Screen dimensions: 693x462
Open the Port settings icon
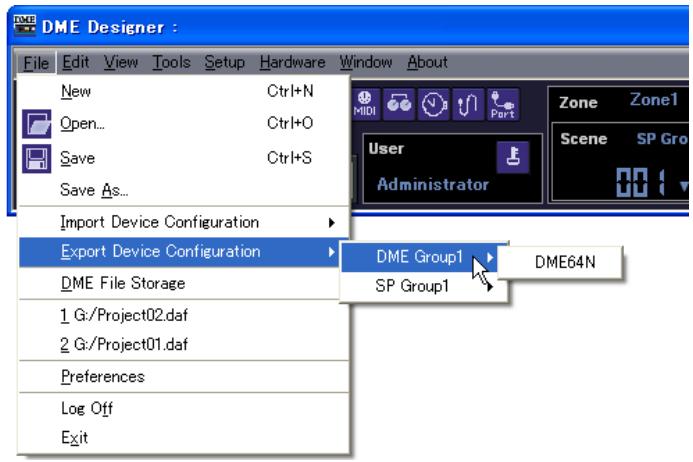tap(503, 104)
